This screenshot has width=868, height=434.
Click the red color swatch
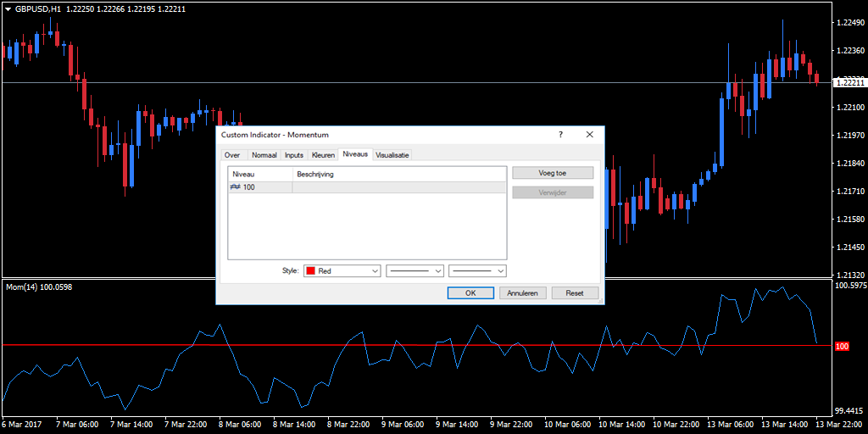pos(310,271)
